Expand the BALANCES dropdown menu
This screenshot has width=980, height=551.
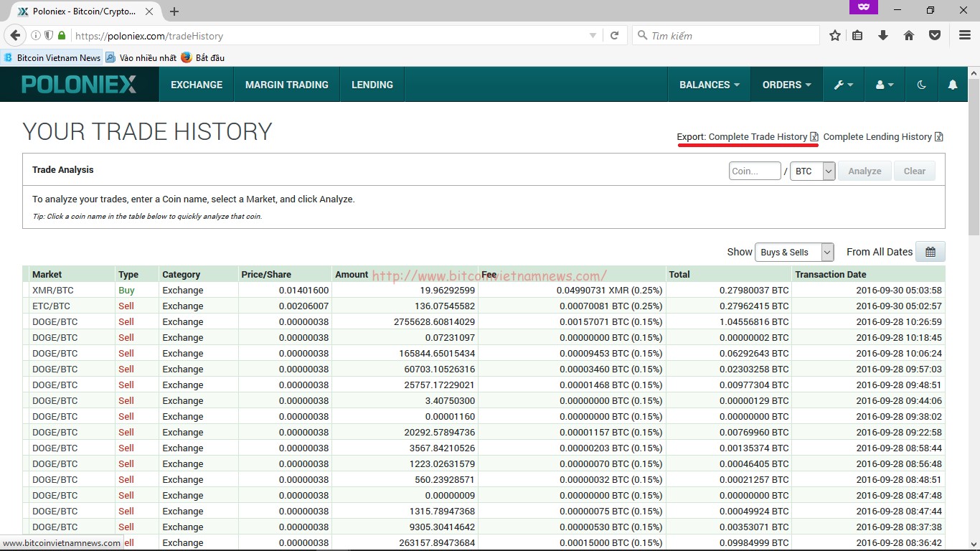(710, 85)
